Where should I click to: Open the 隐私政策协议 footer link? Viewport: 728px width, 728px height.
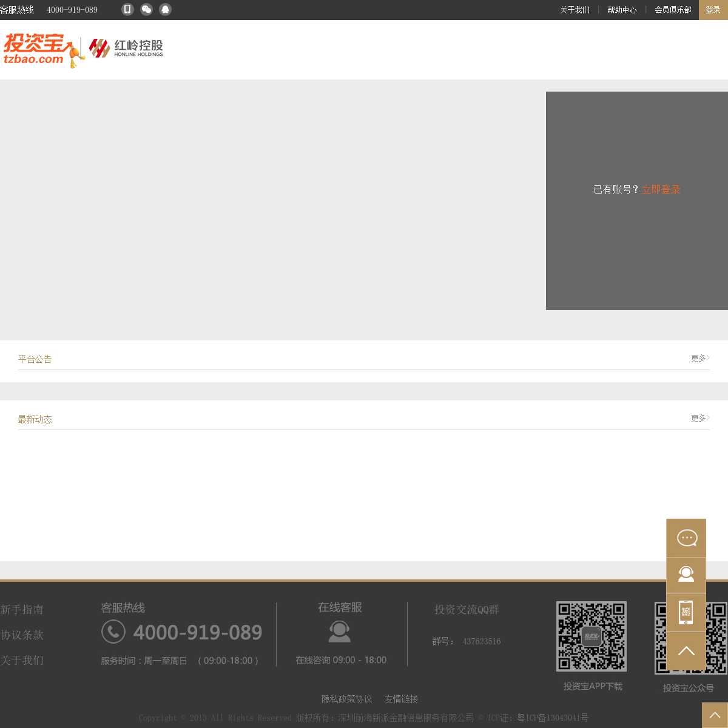(346, 699)
